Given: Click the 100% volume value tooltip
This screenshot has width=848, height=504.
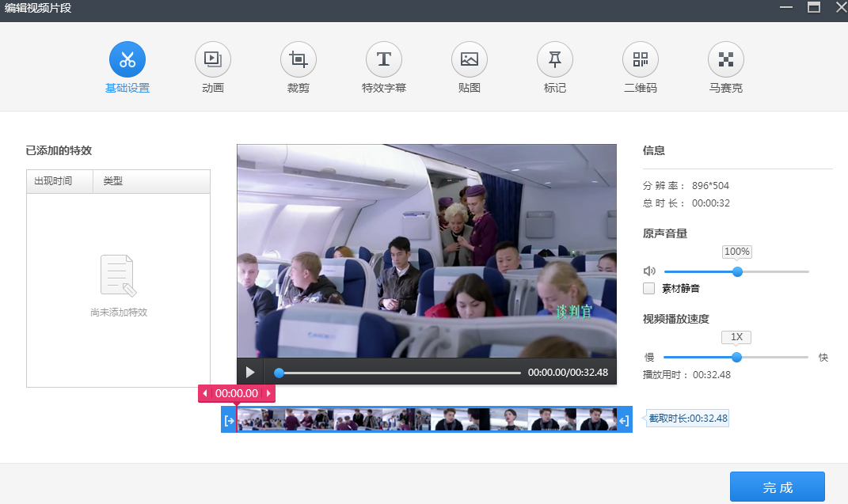Looking at the screenshot, I should click(x=737, y=252).
